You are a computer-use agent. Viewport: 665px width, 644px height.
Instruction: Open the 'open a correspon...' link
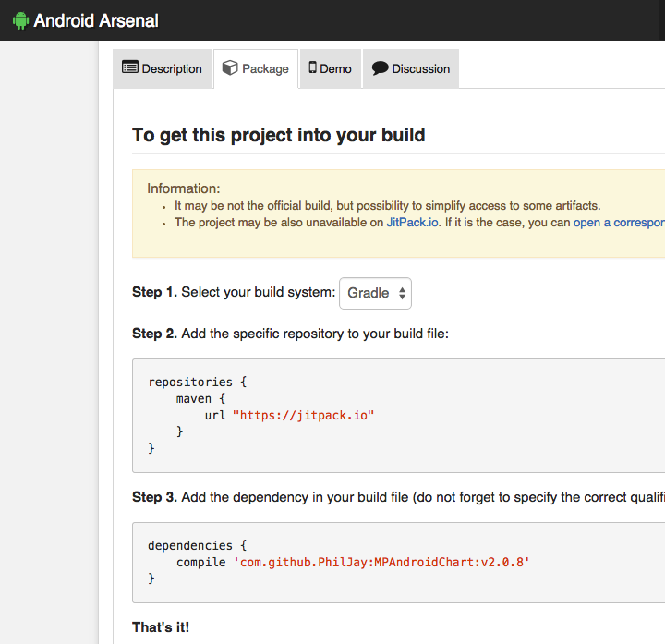pyautogui.click(x=619, y=223)
